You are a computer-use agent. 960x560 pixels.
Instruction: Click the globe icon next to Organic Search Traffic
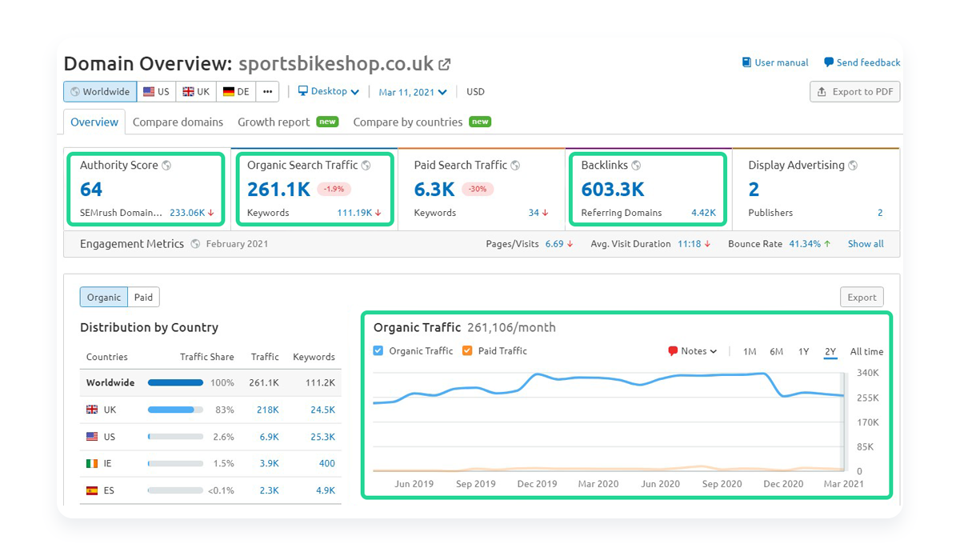pos(366,166)
